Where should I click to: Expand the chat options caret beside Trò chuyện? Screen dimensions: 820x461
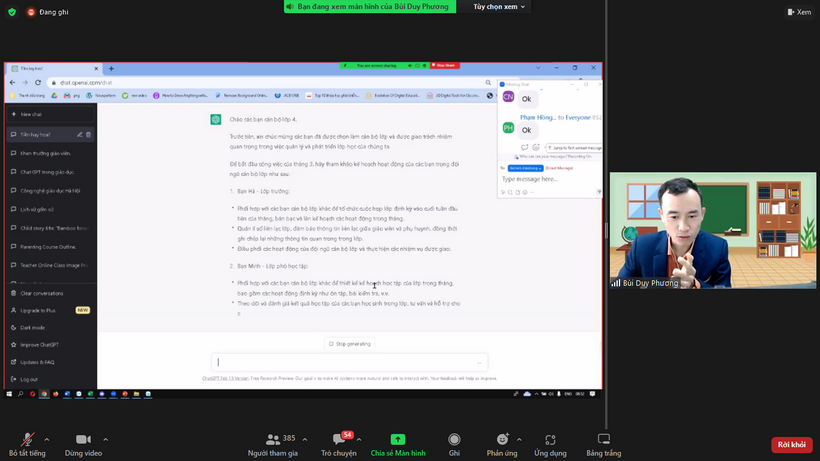point(359,440)
